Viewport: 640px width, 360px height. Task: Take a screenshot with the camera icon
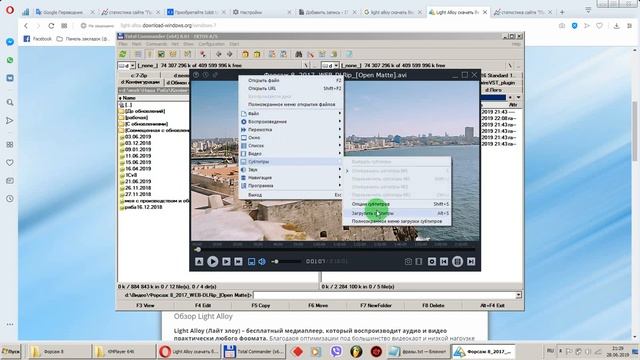click(408, 262)
